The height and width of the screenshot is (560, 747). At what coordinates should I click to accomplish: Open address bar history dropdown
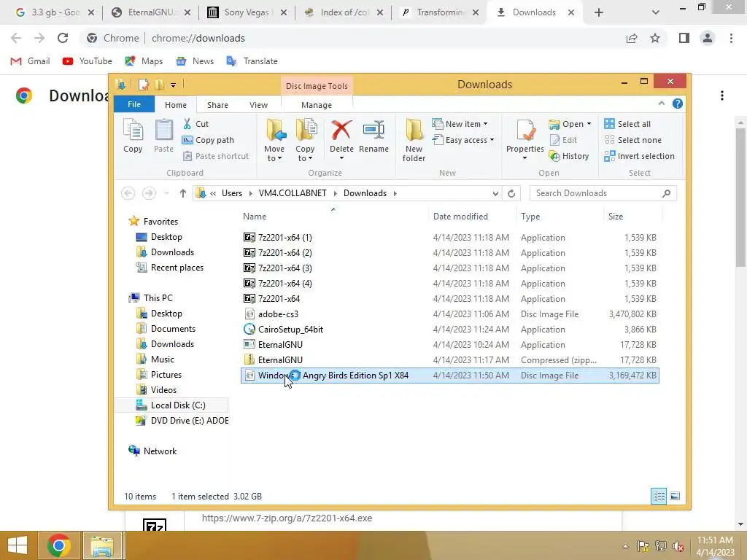(x=495, y=193)
